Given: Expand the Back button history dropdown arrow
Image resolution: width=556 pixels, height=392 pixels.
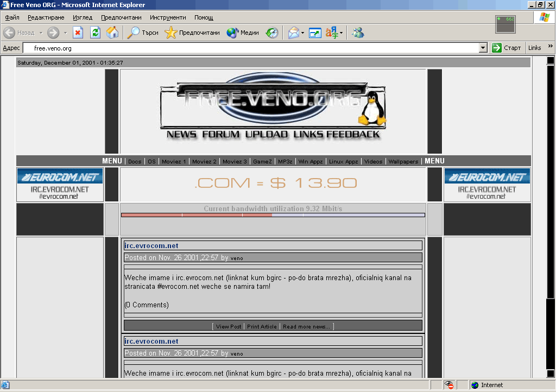Looking at the screenshot, I should coord(41,33).
